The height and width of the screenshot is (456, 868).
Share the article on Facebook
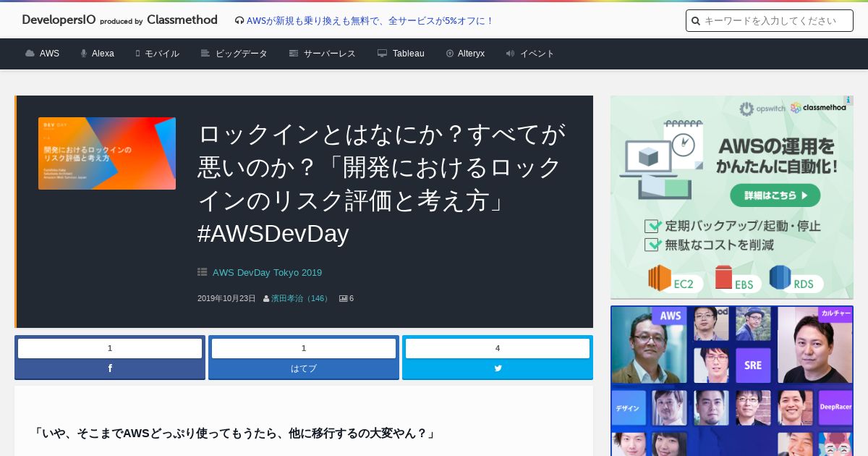point(110,368)
